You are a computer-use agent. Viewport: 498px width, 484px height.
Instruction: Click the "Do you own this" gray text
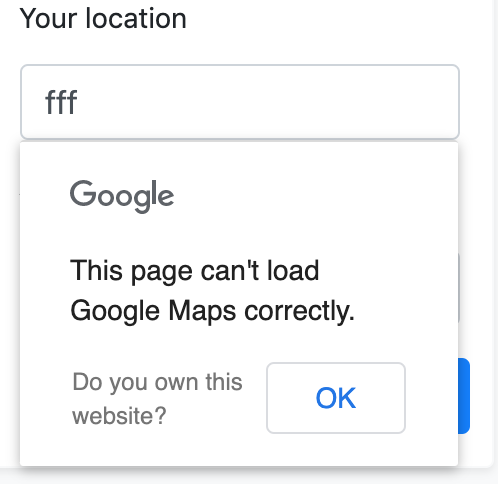tap(157, 382)
